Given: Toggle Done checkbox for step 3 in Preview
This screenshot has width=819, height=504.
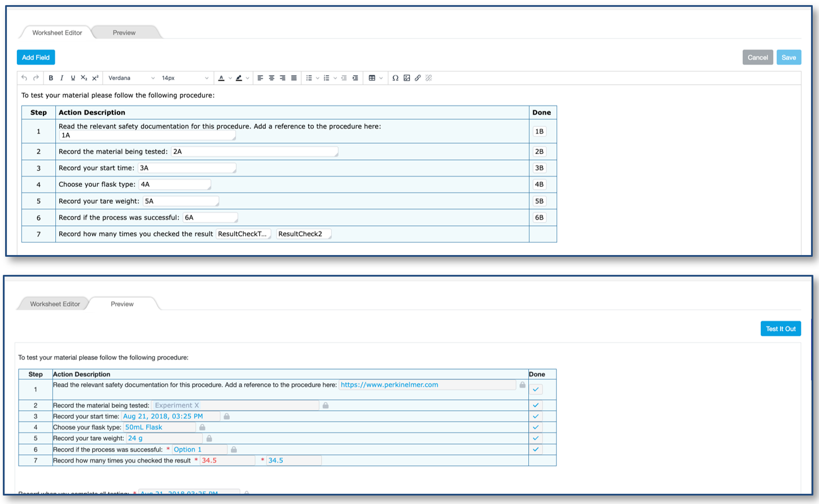Looking at the screenshot, I should point(536,416).
